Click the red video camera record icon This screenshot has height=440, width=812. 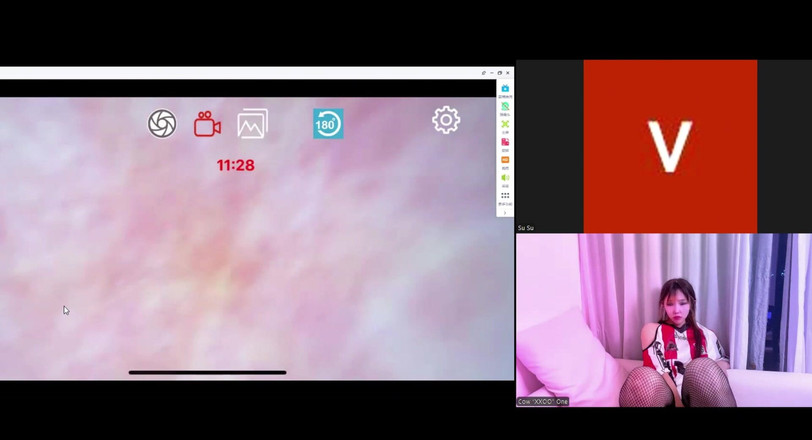pyautogui.click(x=207, y=124)
